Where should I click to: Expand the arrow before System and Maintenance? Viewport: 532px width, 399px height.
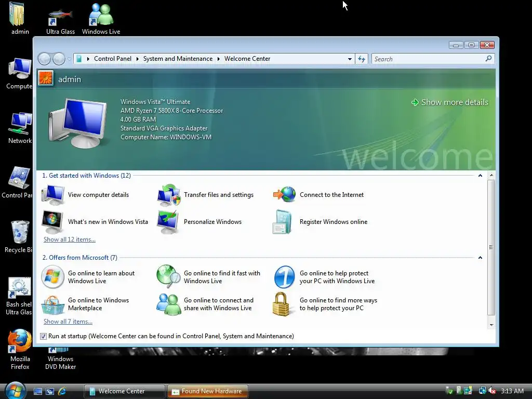click(x=137, y=59)
